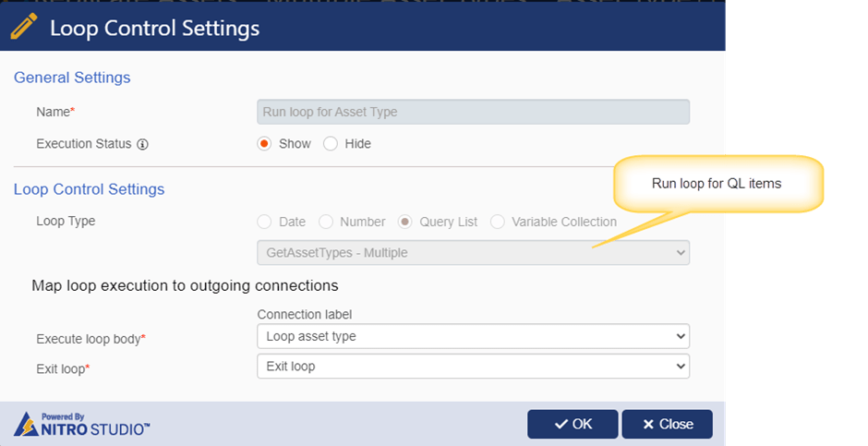Viewport: 868px width, 446px height.
Task: Click the Loop Type label
Action: click(x=66, y=222)
